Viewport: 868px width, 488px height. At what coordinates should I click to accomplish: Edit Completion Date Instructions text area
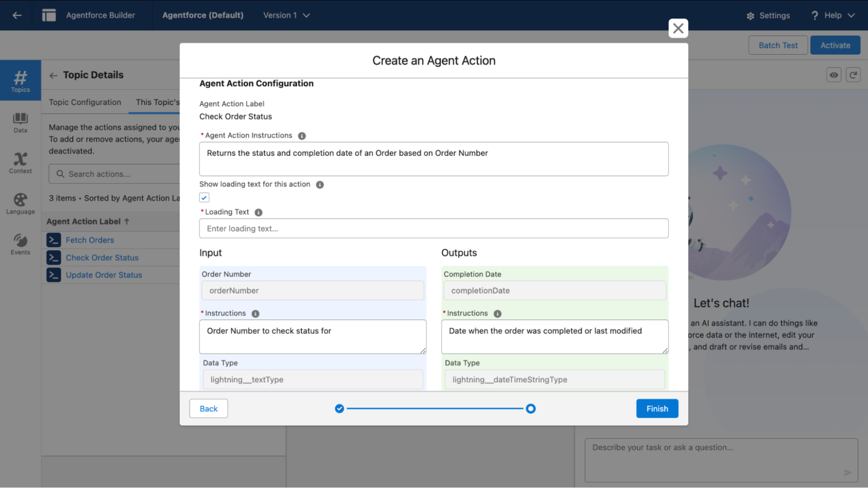555,337
